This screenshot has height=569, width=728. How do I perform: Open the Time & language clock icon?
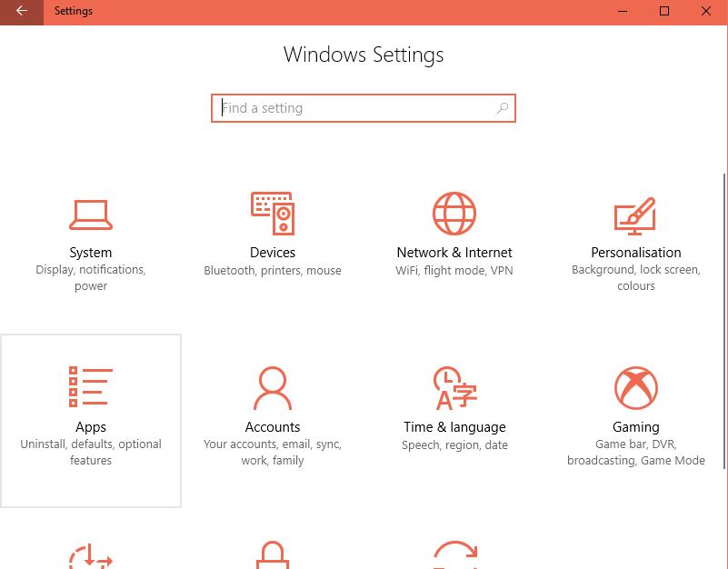tap(454, 388)
